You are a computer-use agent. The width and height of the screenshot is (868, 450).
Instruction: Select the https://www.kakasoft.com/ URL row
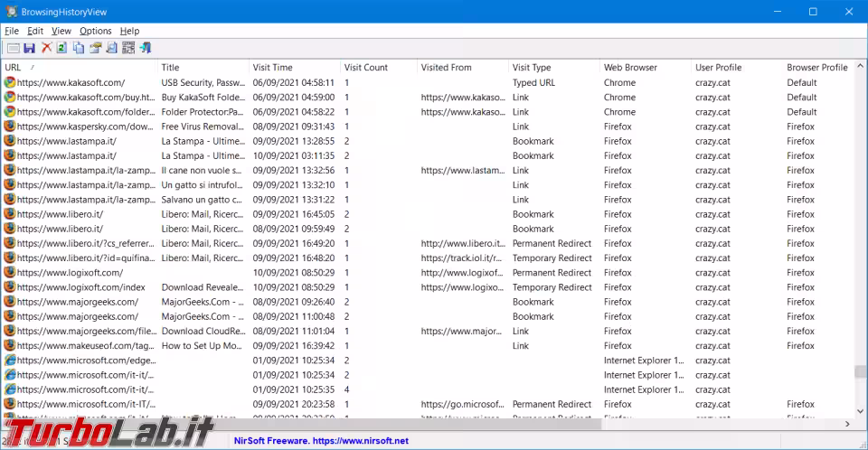point(71,82)
